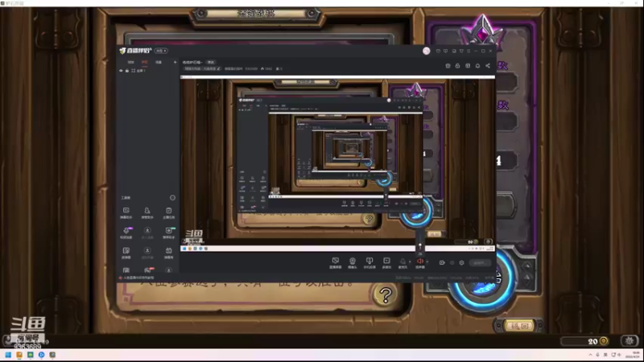The image size is (644, 362).
Task: Open the chess-pawn shaped toolbox tool
Action: click(147, 212)
